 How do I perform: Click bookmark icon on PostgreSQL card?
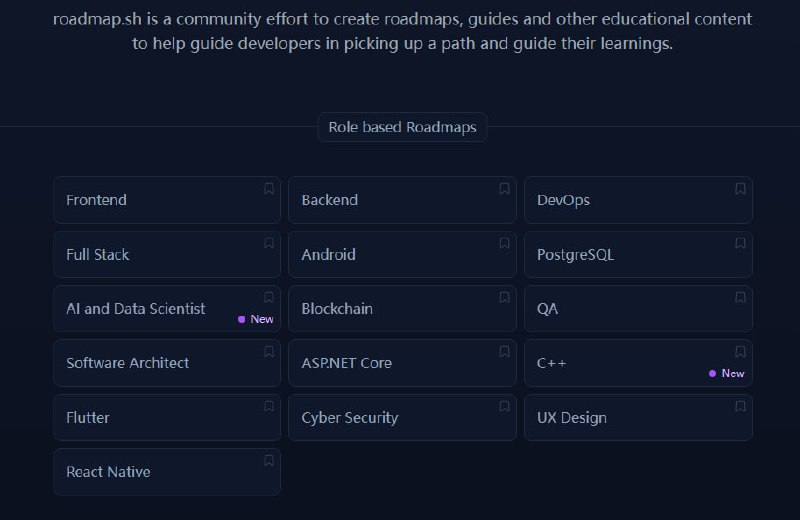[740, 243]
